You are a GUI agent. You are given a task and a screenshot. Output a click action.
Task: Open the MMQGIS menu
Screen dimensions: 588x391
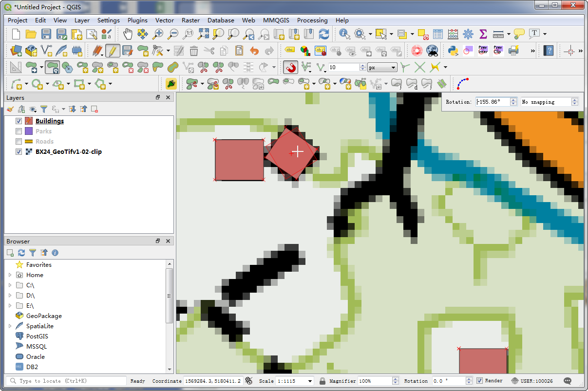(276, 20)
